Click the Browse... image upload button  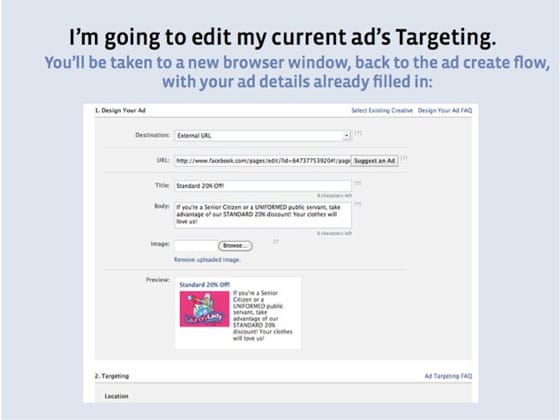[x=235, y=246]
